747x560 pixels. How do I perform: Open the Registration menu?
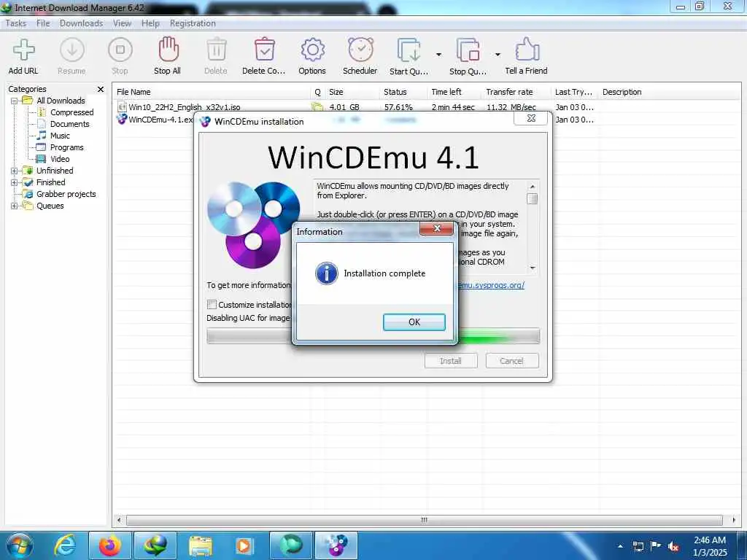point(193,23)
